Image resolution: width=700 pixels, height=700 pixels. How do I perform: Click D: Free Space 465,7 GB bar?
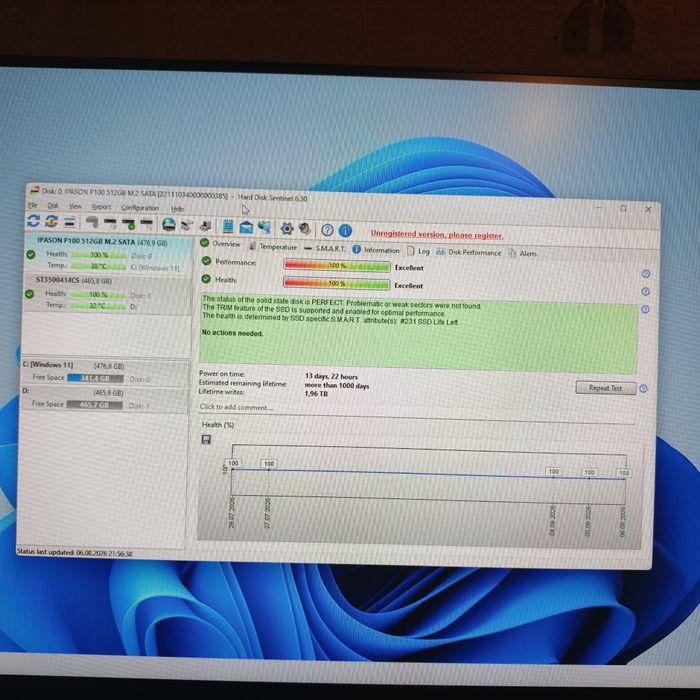pos(94,405)
